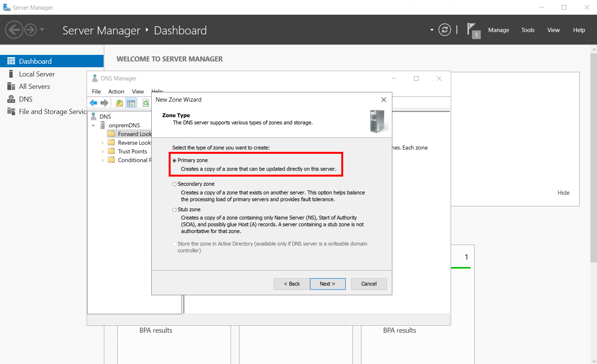Click the Hide link in welcome tile
The height and width of the screenshot is (364, 597).
[564, 193]
